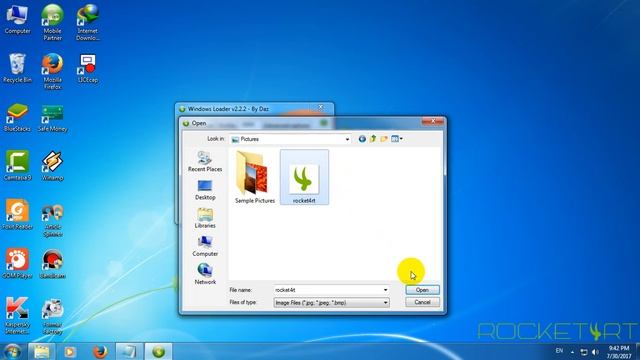This screenshot has height=360, width=640.
Task: Show hidden system tray icons arrow
Action: coord(572,352)
